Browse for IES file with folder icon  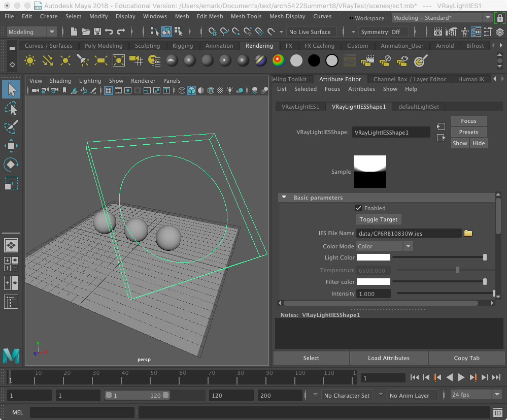pyautogui.click(x=468, y=233)
